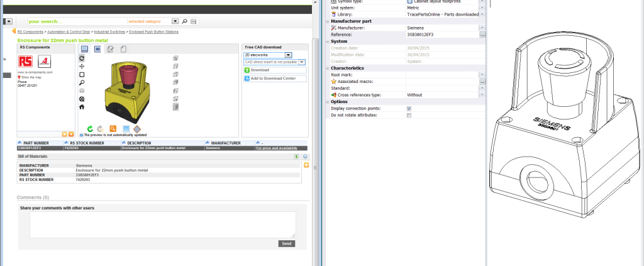Click the orange arrow icon in the RS Components panel

coord(71,134)
